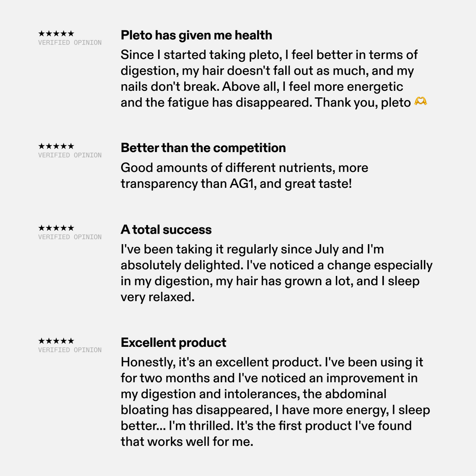Open the "Pleto has given me health" review title

196,35
